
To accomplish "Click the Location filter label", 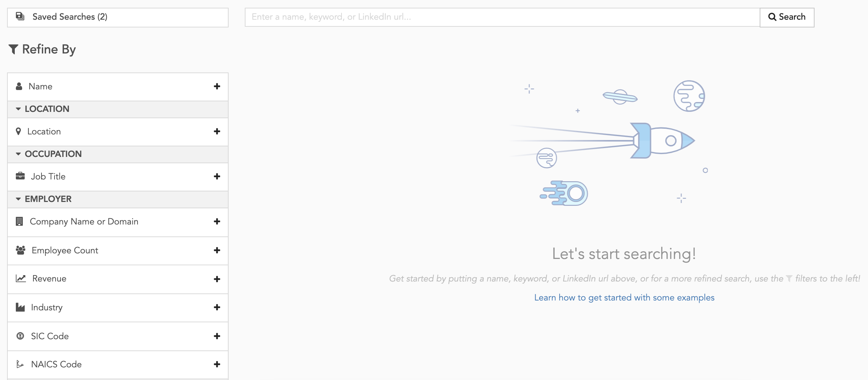I will pos(44,132).
